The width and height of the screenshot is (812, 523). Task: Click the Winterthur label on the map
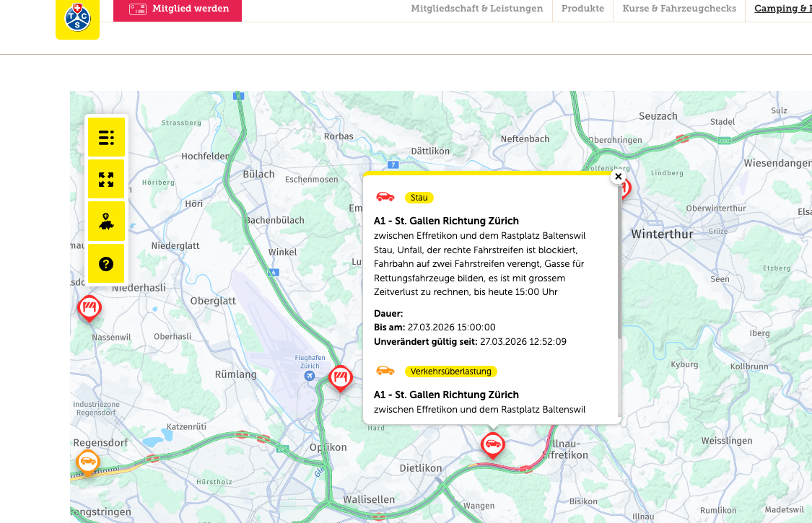tap(661, 234)
